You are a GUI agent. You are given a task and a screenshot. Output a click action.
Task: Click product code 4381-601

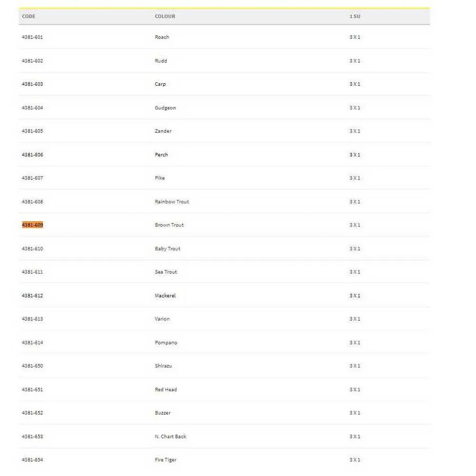32,37
